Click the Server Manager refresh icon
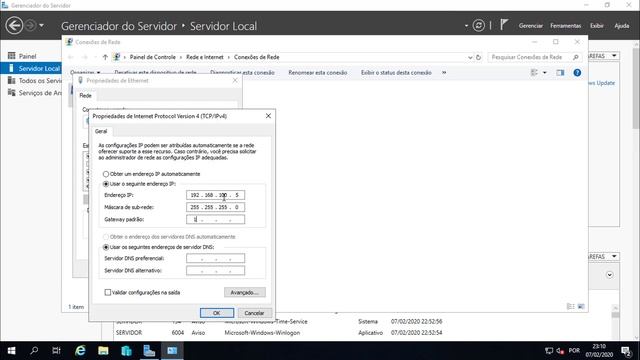This screenshot has width=640, height=360. pyautogui.click(x=478, y=25)
